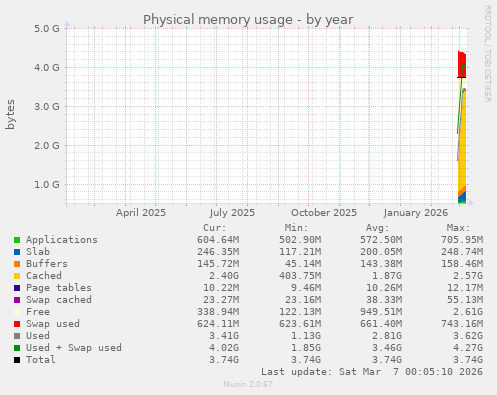Click the 'January 2026' x-axis label
The width and height of the screenshot is (497, 395).
click(415, 213)
